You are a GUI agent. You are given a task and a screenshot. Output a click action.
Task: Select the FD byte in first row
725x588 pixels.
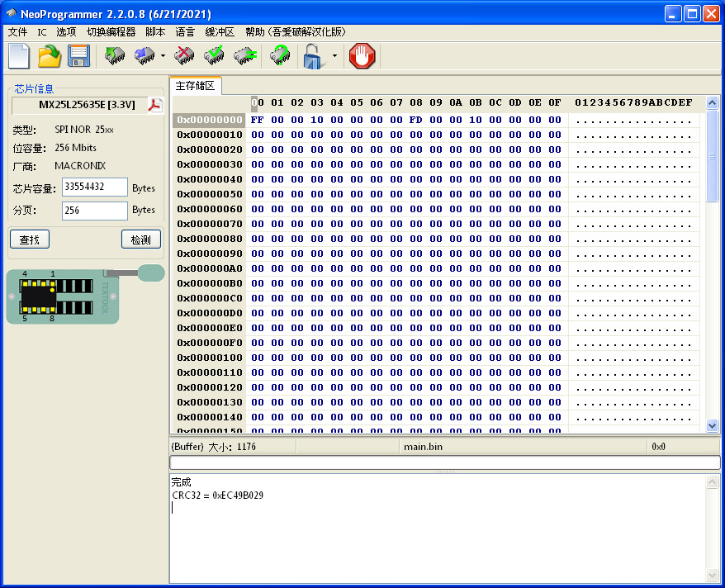pos(415,120)
